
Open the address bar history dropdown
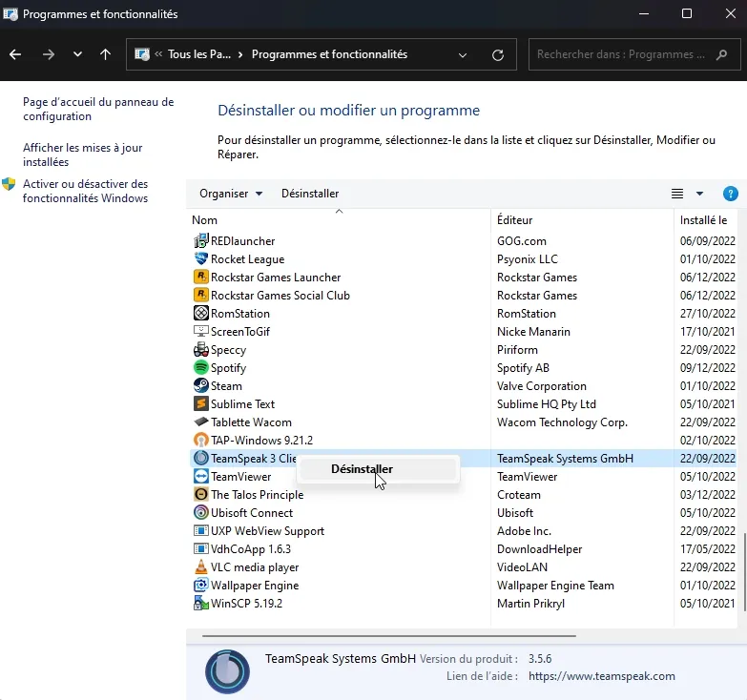pos(465,55)
